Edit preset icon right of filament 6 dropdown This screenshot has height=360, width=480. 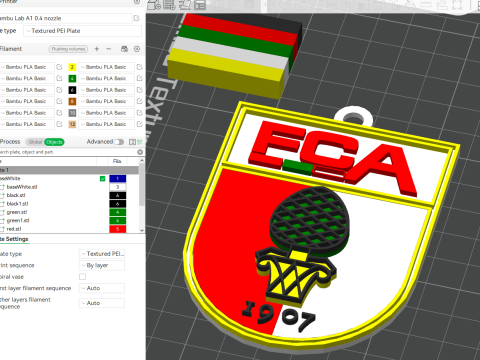pos(139,90)
